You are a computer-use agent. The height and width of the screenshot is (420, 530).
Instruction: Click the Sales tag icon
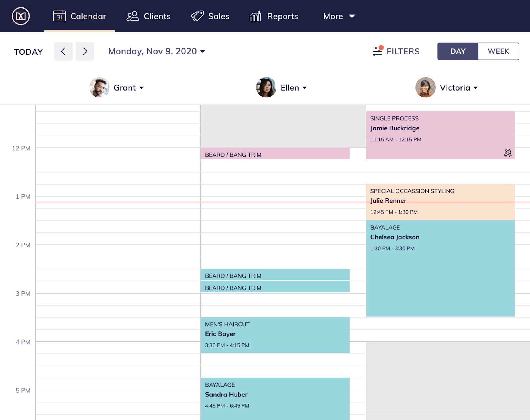pos(197,16)
